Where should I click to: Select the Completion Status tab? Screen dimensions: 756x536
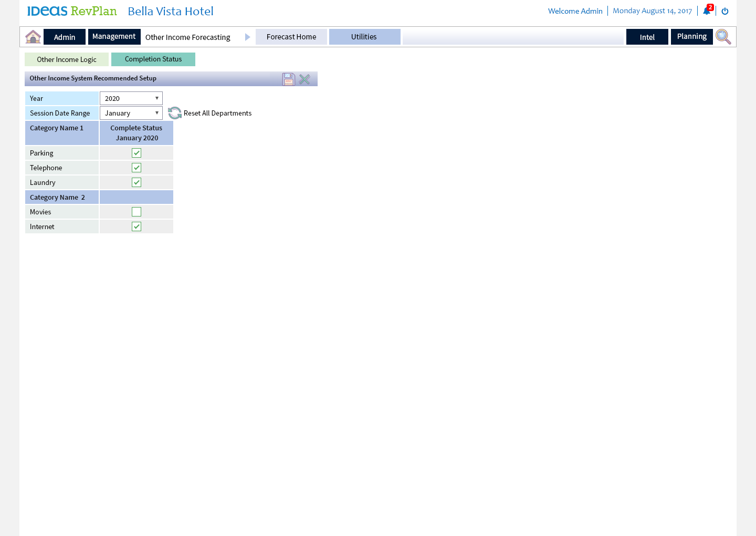[153, 59]
